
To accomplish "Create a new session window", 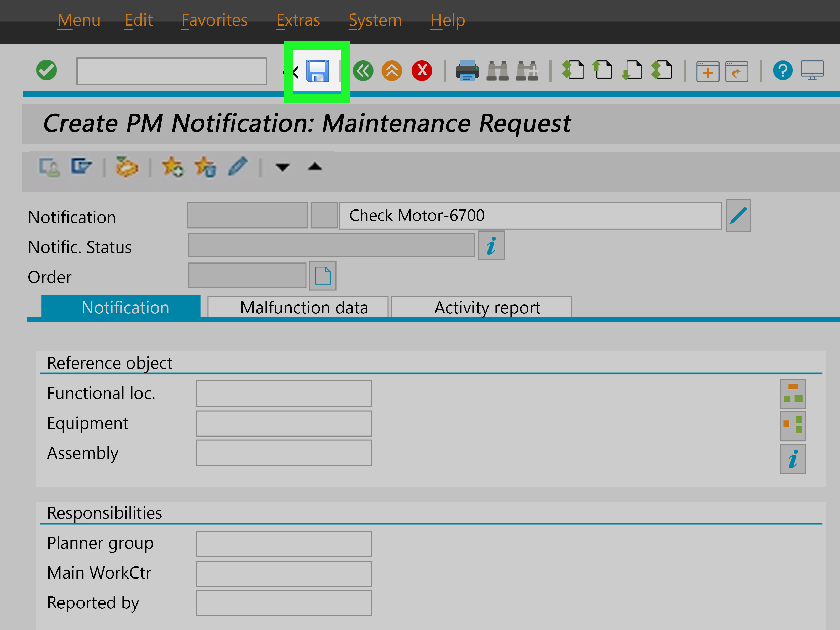I will 708,71.
